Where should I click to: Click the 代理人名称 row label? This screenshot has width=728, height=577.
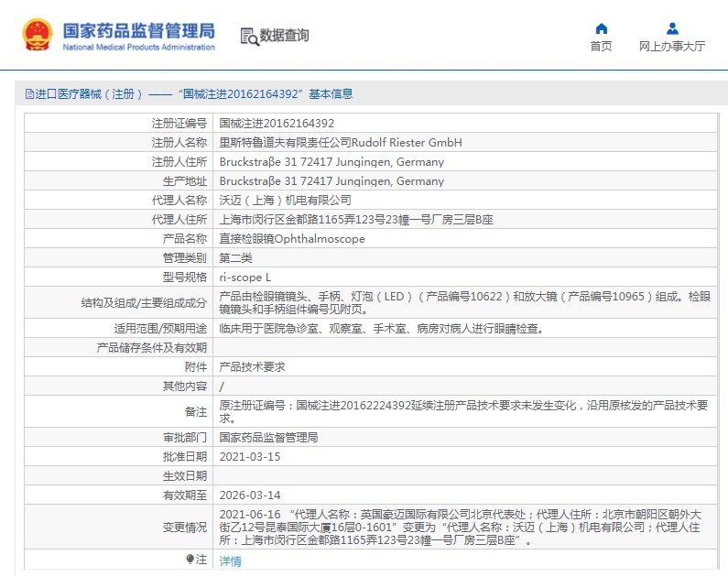[179, 201]
